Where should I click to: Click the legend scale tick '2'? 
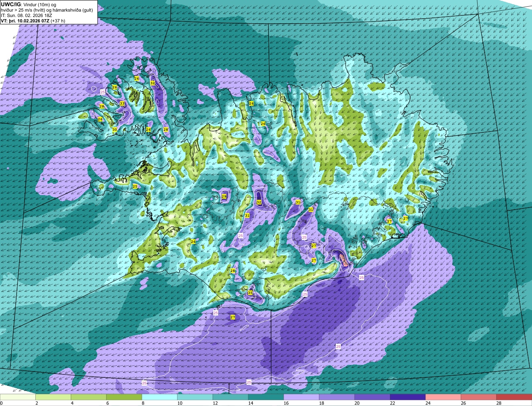[37, 403]
